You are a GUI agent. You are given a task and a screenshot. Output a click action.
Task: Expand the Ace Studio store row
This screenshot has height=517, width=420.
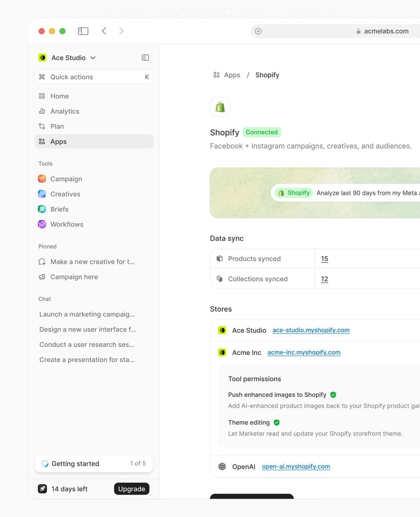(x=315, y=330)
